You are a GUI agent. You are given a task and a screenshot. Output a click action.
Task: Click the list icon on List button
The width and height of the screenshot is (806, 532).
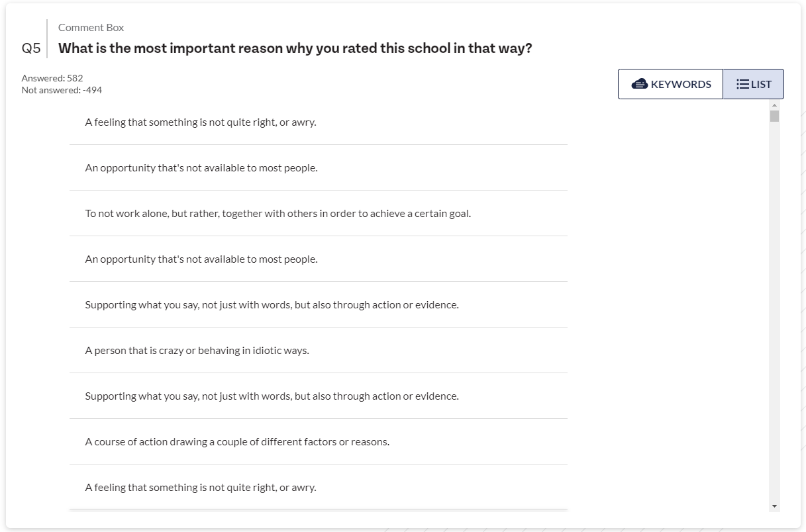point(742,84)
